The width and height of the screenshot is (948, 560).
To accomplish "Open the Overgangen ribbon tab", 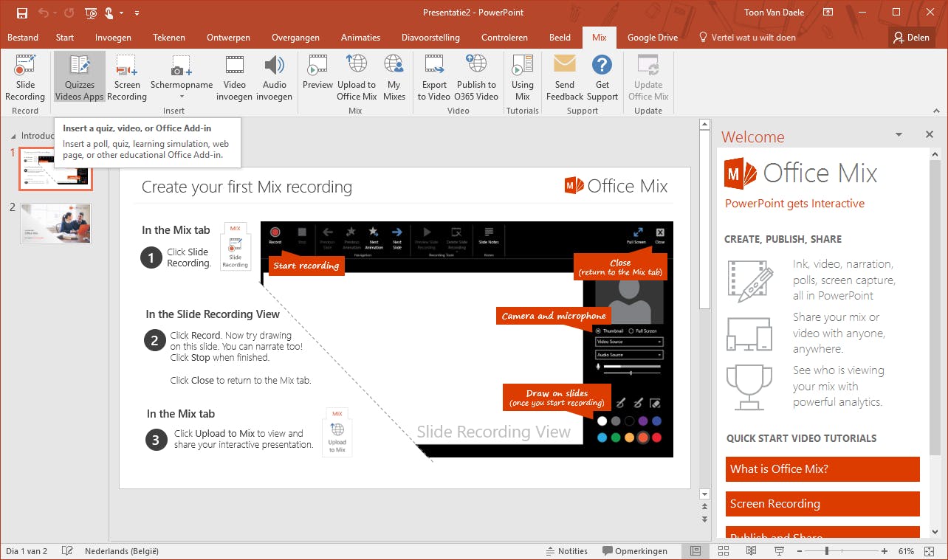I will coord(295,38).
